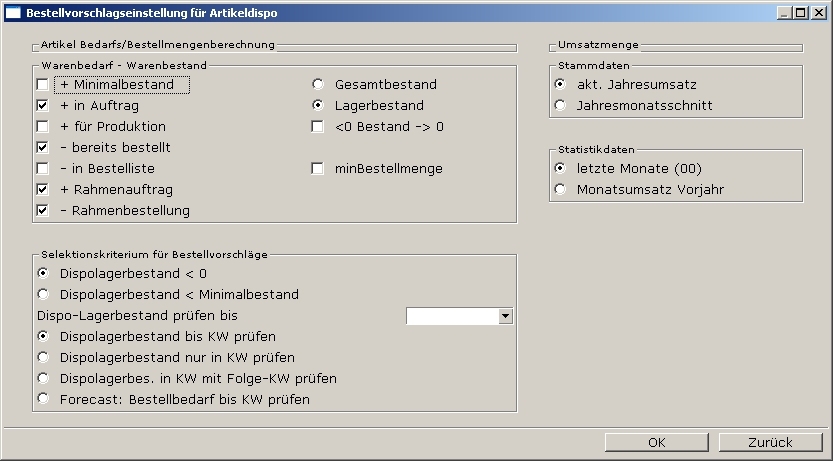The image size is (833, 461).
Task: Open the 'Dispo-Lagerbestand prüfen bis' dropdown
Action: (505, 316)
